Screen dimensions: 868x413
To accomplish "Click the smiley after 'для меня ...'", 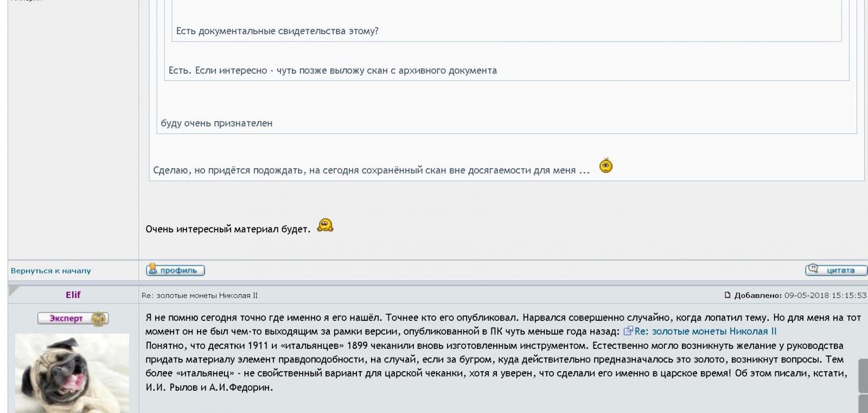I will pyautogui.click(x=606, y=165).
